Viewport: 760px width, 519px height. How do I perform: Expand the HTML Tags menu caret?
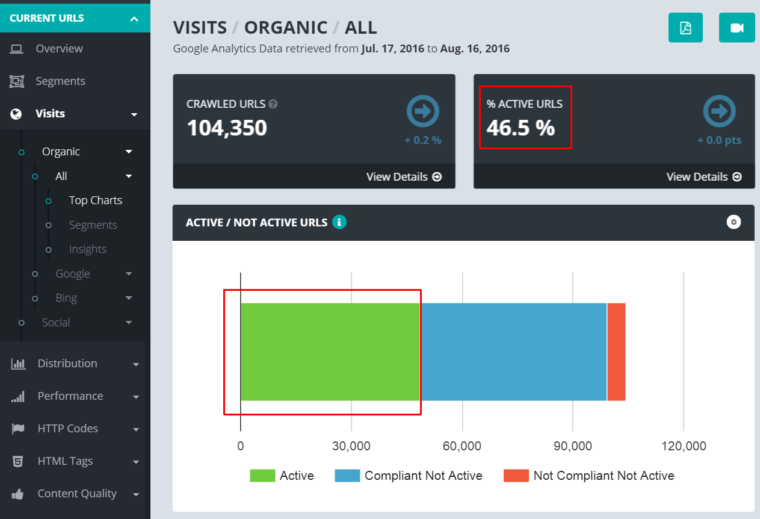click(x=136, y=462)
